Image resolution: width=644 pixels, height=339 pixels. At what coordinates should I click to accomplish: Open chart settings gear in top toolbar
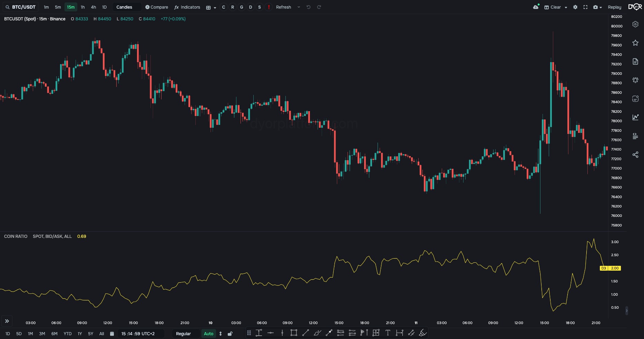[x=575, y=7]
